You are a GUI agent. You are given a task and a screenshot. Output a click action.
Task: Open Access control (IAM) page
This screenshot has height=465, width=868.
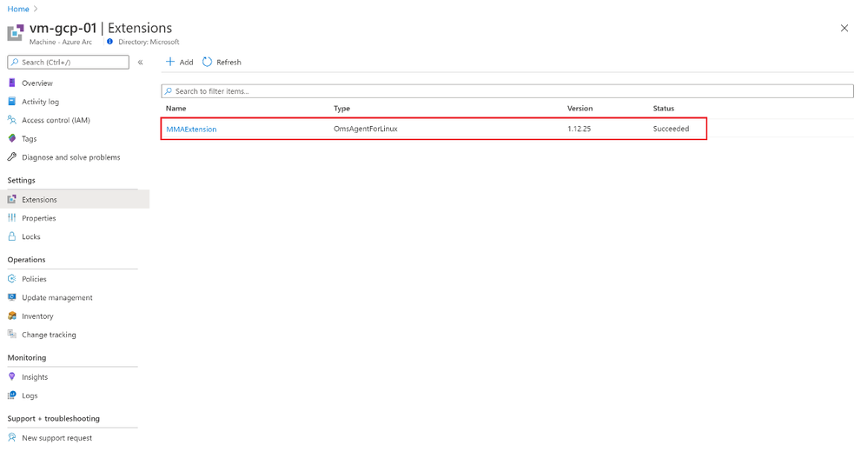tap(56, 120)
